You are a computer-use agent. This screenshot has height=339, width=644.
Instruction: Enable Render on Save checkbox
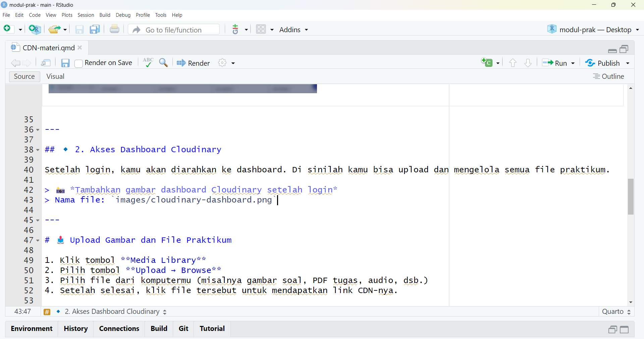(x=78, y=63)
